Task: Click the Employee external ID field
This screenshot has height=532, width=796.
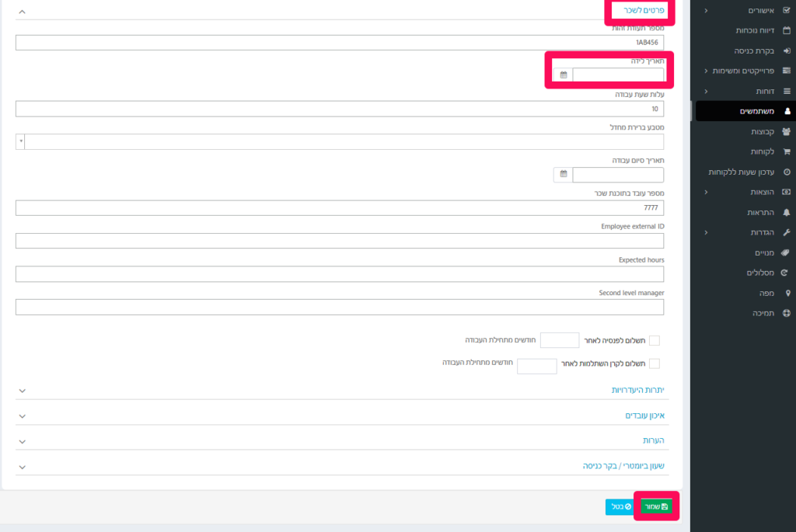Action: coord(340,241)
